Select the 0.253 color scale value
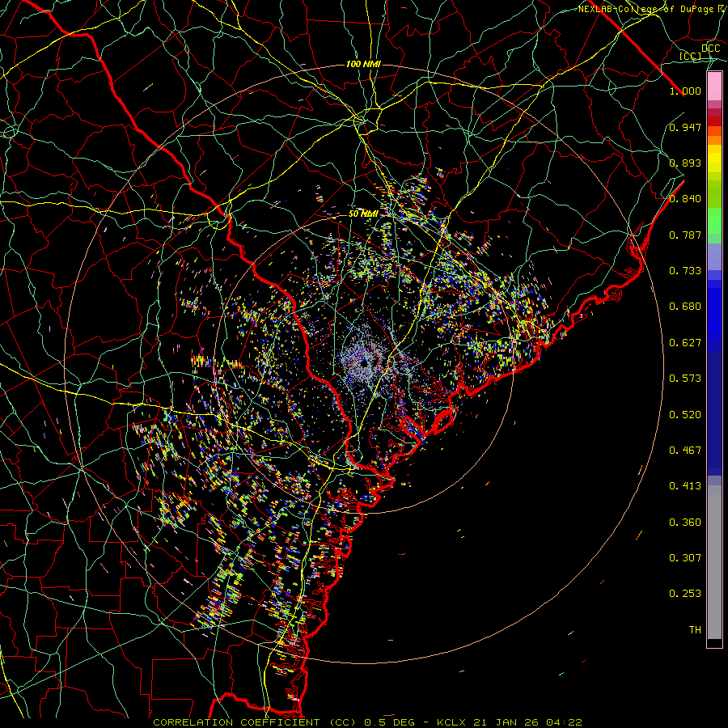The width and height of the screenshot is (728, 728). tap(685, 594)
